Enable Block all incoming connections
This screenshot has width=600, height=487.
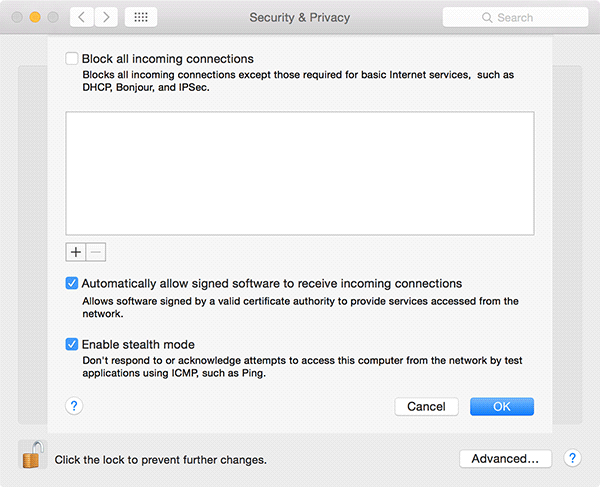[72, 59]
